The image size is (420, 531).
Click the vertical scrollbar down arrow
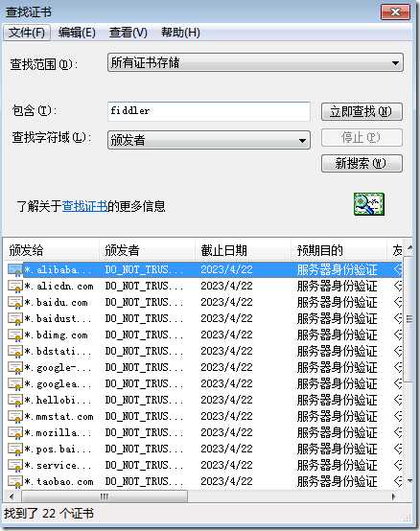coord(409,481)
